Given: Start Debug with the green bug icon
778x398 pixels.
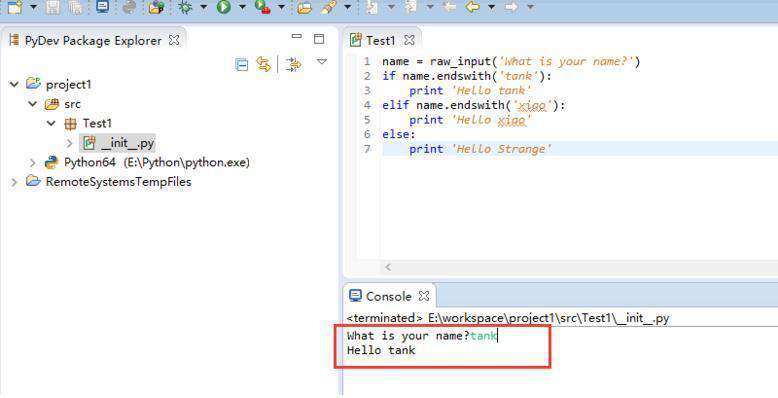Looking at the screenshot, I should (185, 7).
